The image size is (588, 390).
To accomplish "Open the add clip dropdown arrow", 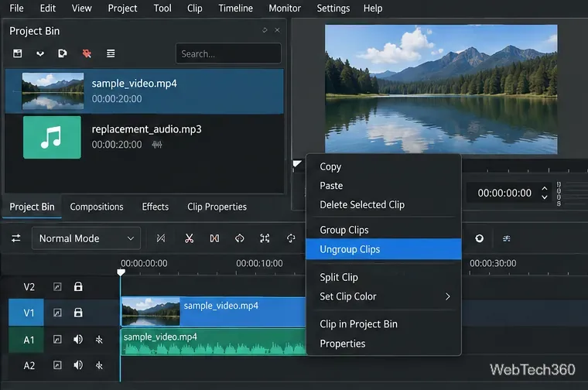I will click(40, 54).
